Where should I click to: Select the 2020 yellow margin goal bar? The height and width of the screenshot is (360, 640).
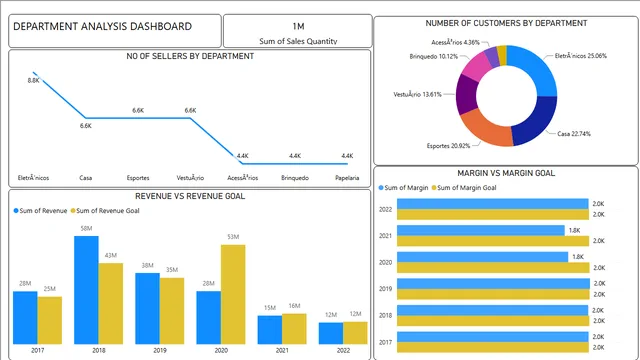pos(493,268)
